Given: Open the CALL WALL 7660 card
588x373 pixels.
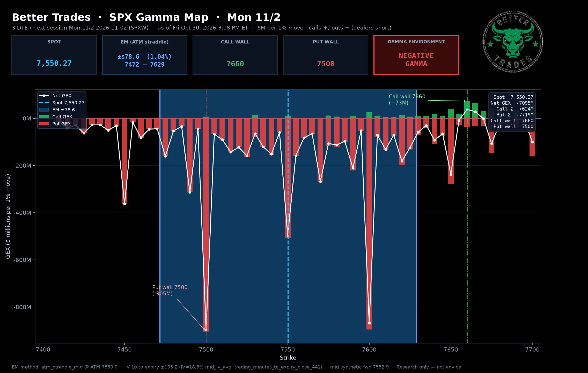Looking at the screenshot, I should [x=235, y=55].
